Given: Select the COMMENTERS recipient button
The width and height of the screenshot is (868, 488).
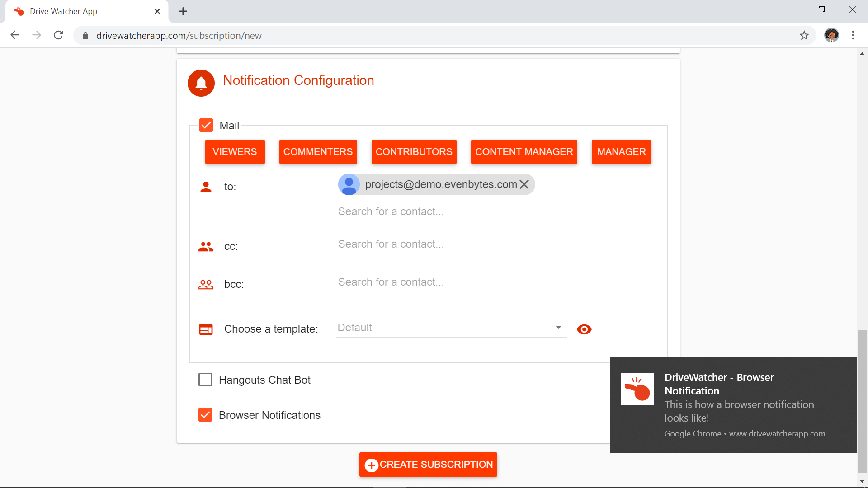Looking at the screenshot, I should click(x=318, y=152).
